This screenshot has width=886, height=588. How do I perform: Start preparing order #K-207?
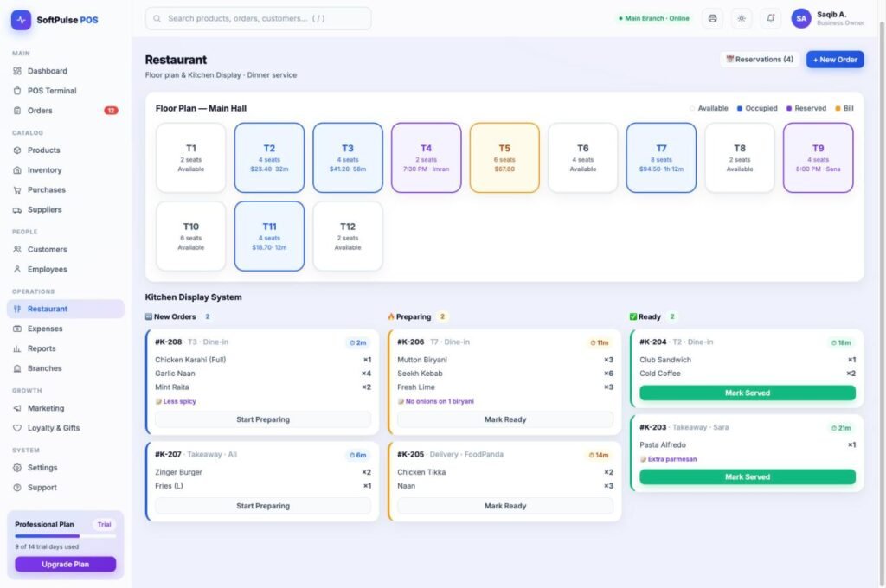point(263,506)
